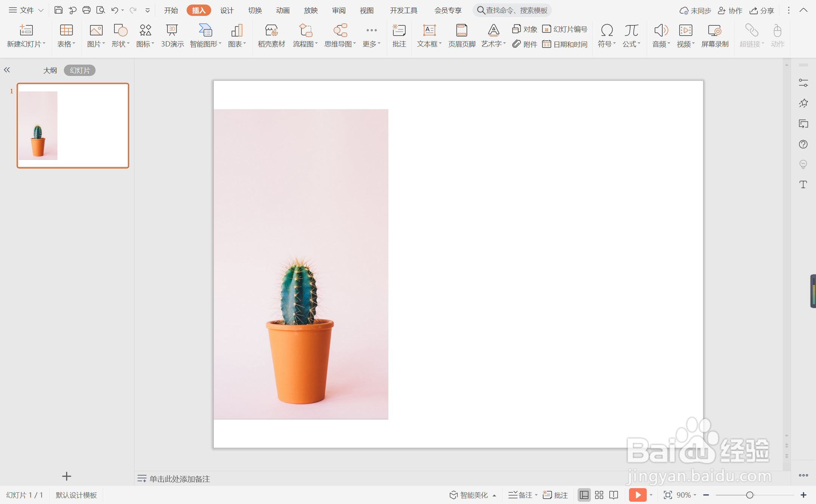Collapse the ribbon with the up chevron

pyautogui.click(x=804, y=10)
